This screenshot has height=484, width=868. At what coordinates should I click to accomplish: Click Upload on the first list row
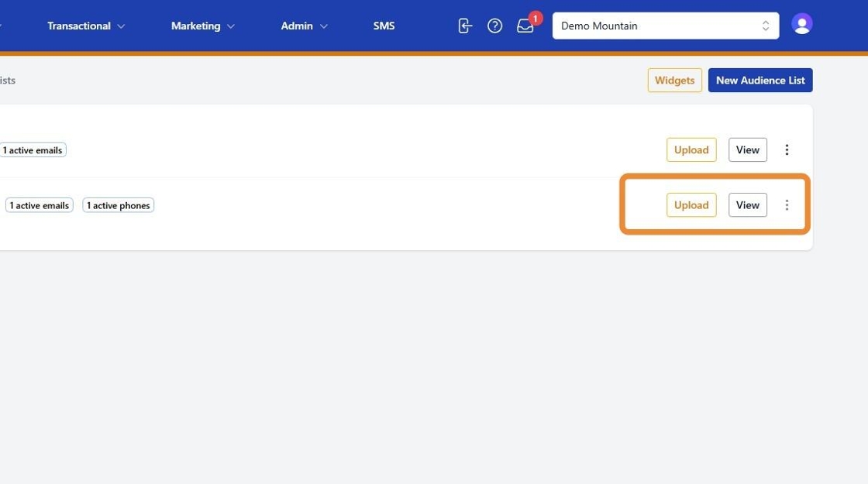[691, 150]
